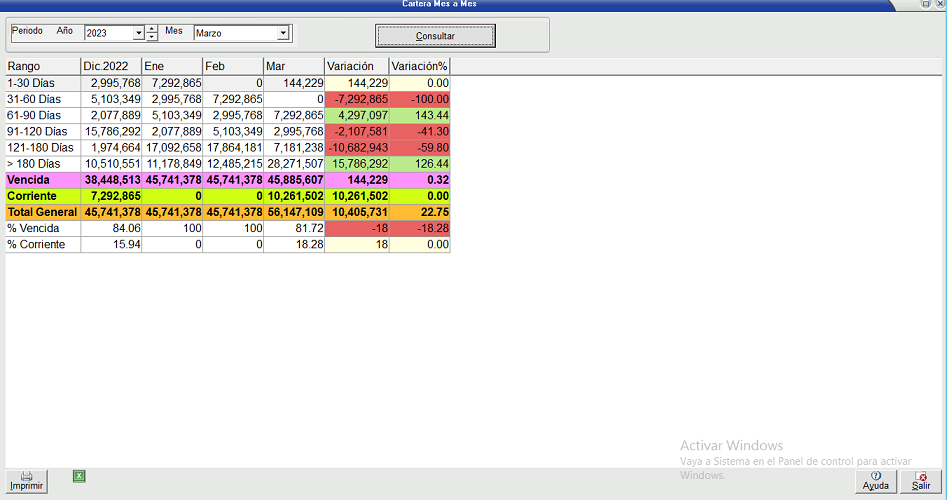
Task: Click the Mar column header
Action: click(x=294, y=66)
